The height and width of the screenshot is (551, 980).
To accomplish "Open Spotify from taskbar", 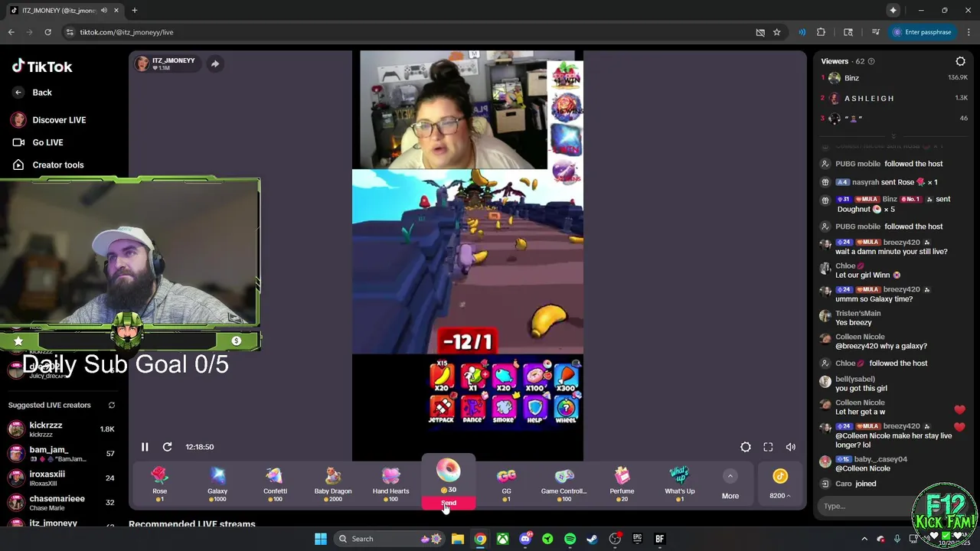I will pos(570,539).
